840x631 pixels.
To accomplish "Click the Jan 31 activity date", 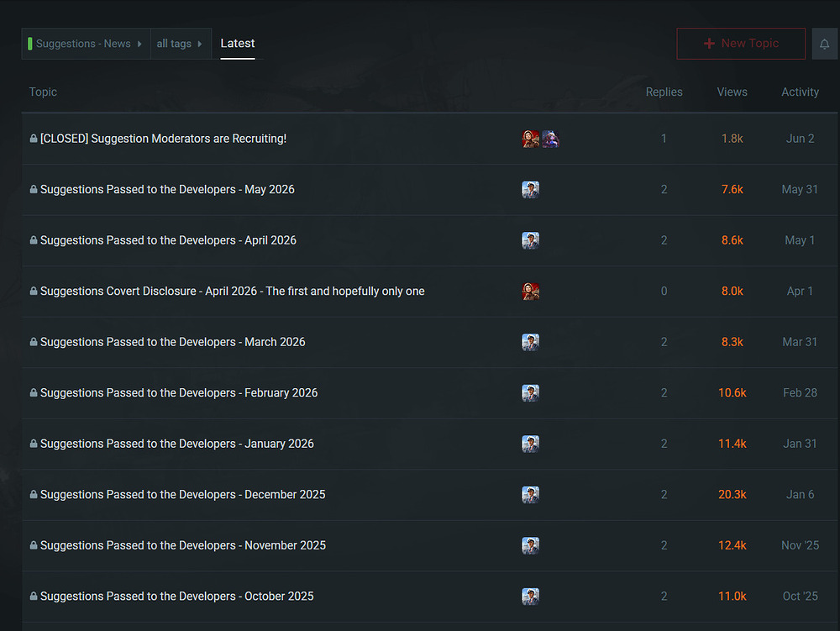I will (800, 444).
